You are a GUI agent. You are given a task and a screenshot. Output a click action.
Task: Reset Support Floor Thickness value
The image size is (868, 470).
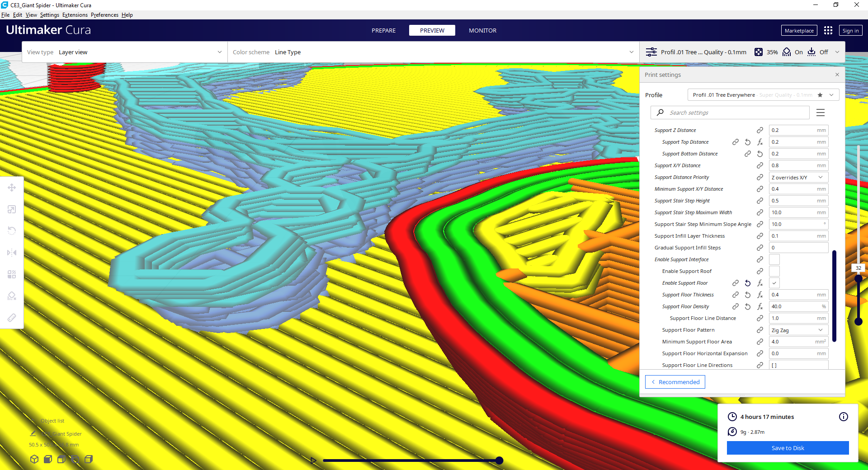[748, 295]
